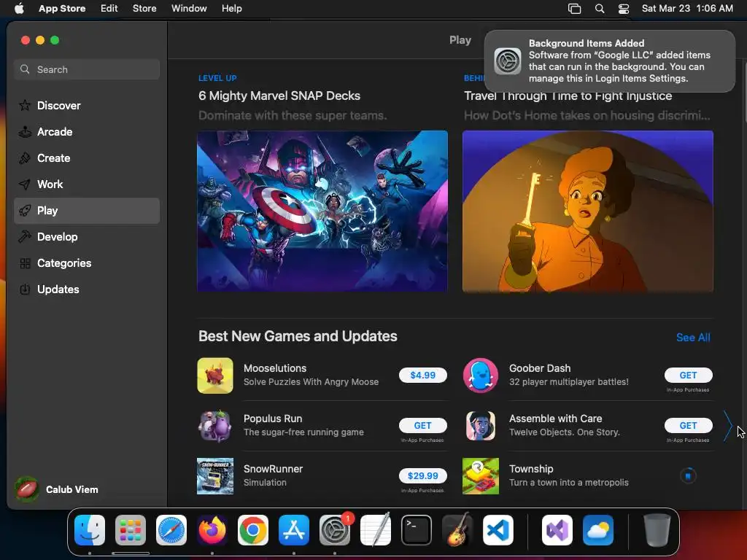Open the Window menu

point(189,9)
